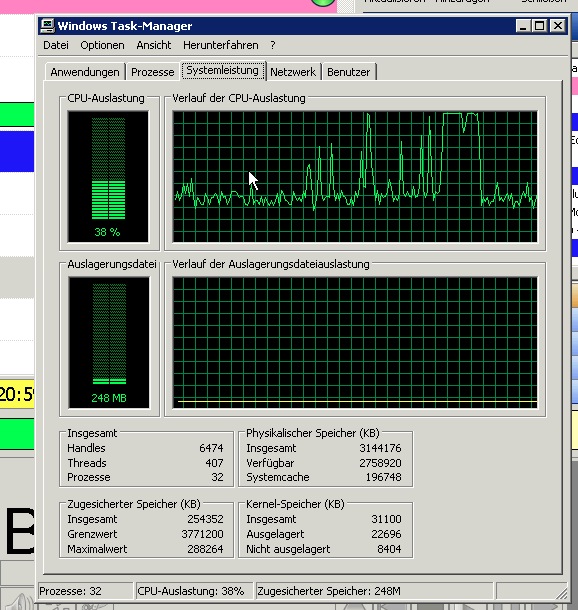Click the Ausgelagert value 22696
578x610 pixels.
[x=386, y=534]
